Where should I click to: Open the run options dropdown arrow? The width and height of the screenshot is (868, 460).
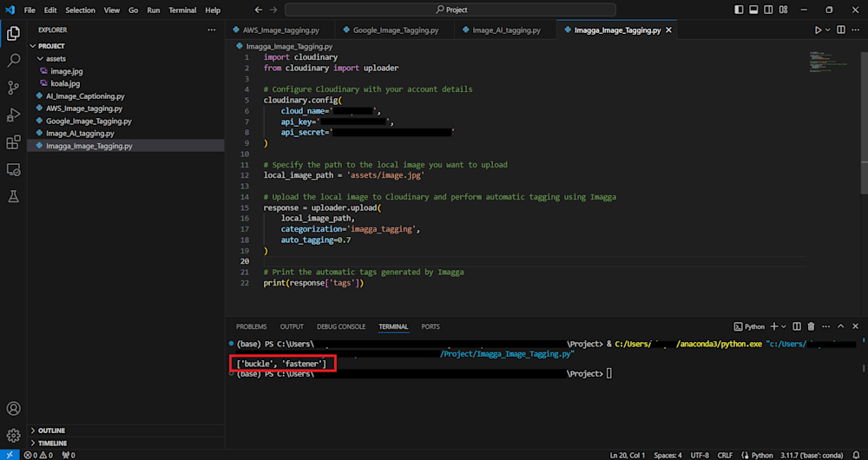(x=827, y=30)
